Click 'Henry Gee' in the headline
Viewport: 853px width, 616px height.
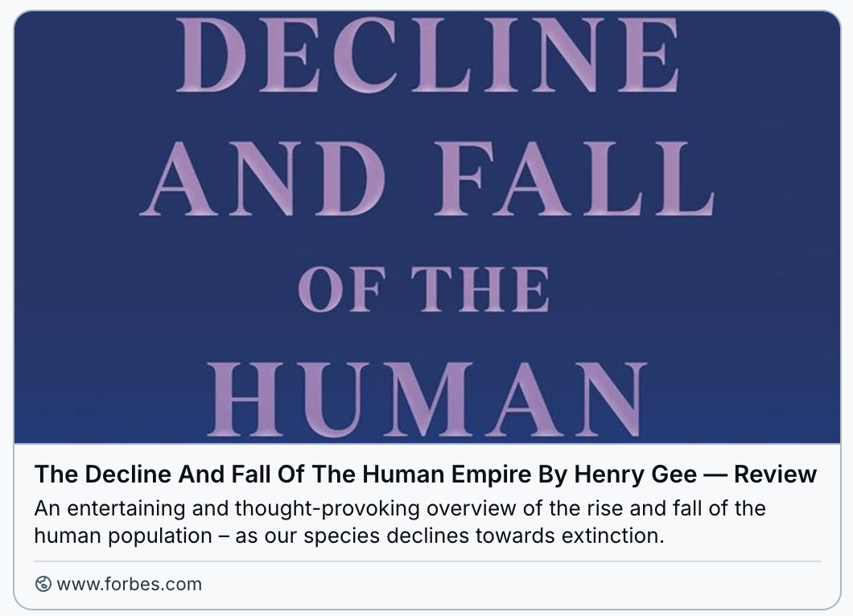[x=636, y=474]
